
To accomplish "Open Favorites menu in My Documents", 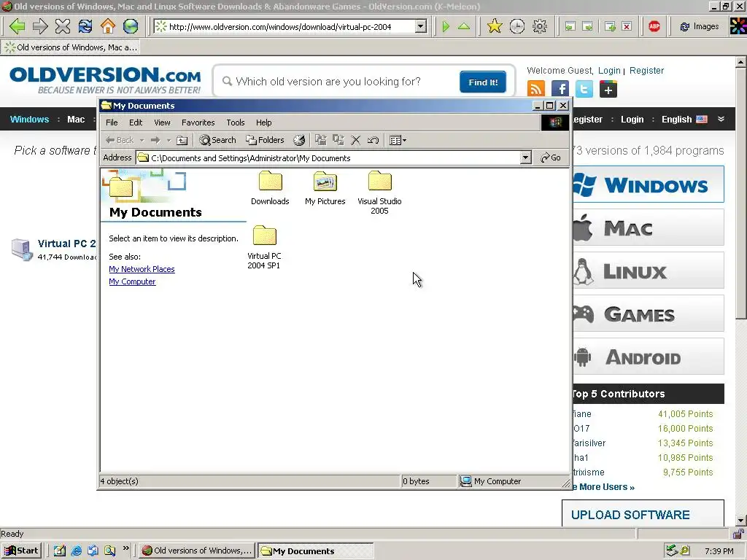I will [198, 122].
